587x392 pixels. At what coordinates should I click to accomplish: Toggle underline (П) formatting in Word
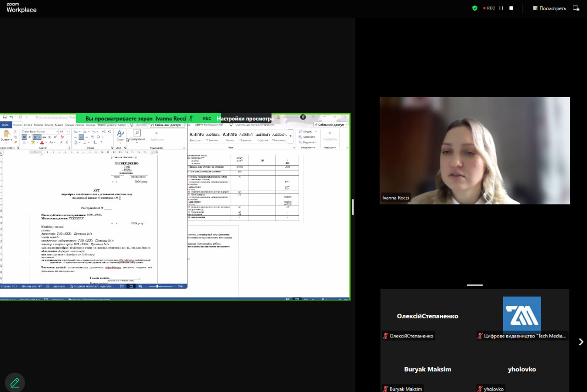(x=35, y=137)
